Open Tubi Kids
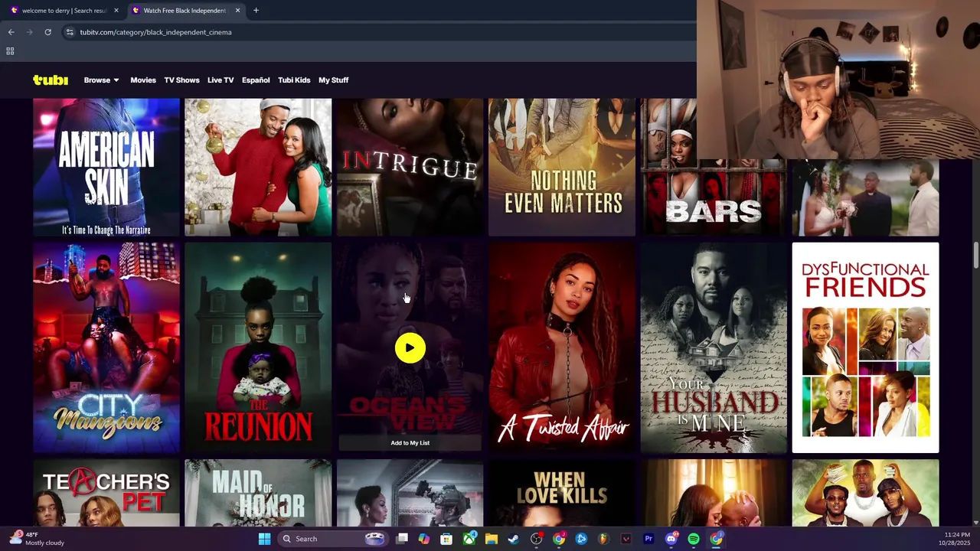The height and width of the screenshot is (551, 980). [x=294, y=80]
